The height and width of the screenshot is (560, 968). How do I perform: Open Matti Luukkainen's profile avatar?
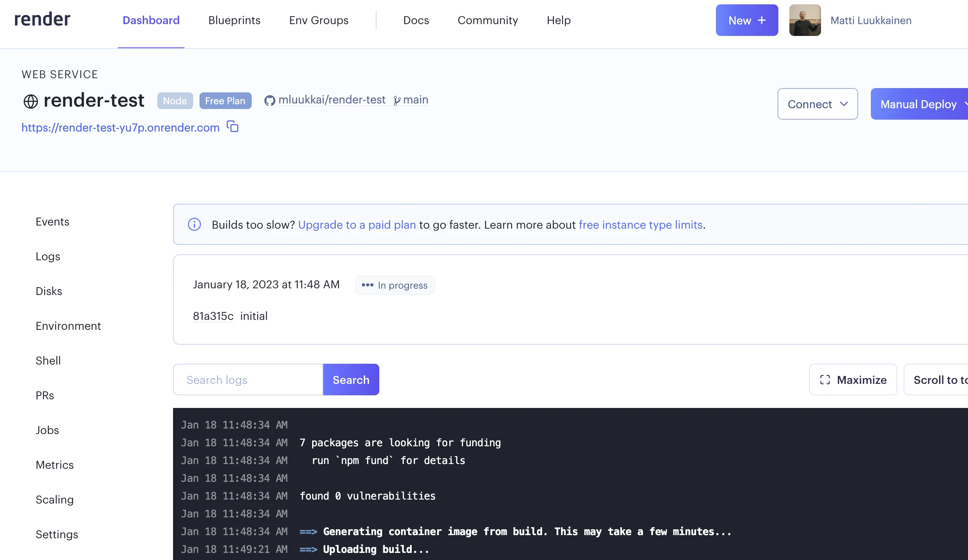[x=805, y=20]
